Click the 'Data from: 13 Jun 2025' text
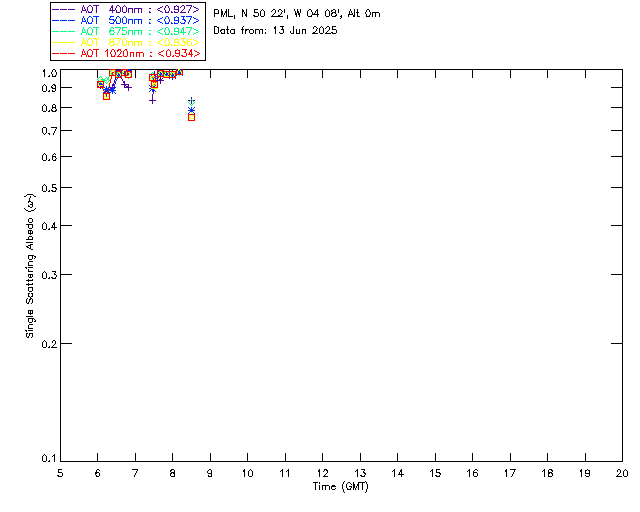 tap(275, 31)
